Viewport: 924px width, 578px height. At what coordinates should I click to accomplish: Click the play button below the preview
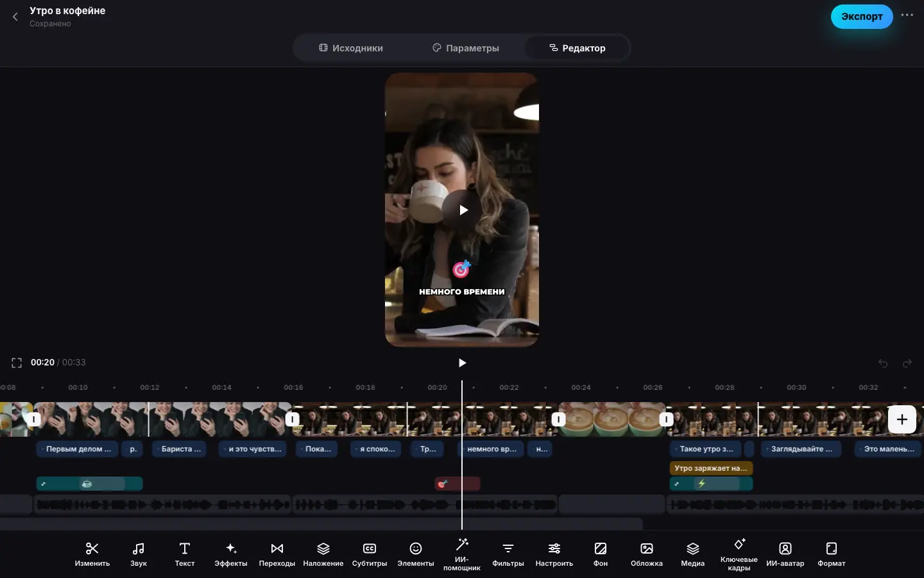(462, 363)
